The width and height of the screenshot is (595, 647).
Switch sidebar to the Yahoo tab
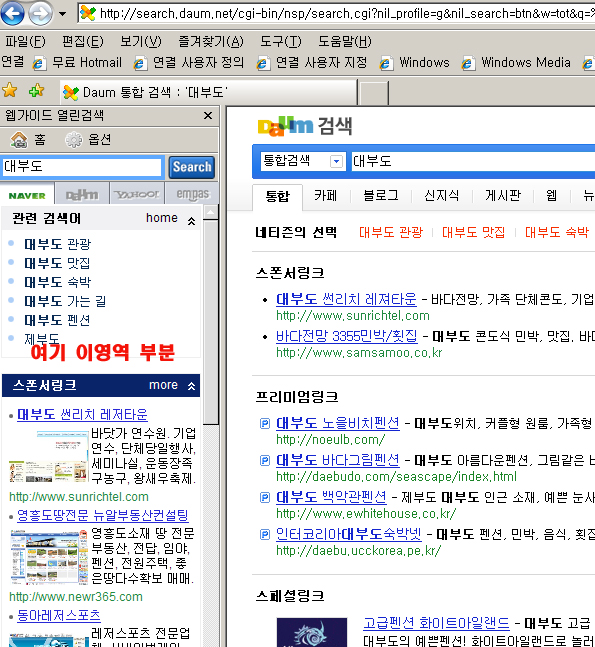[137, 195]
